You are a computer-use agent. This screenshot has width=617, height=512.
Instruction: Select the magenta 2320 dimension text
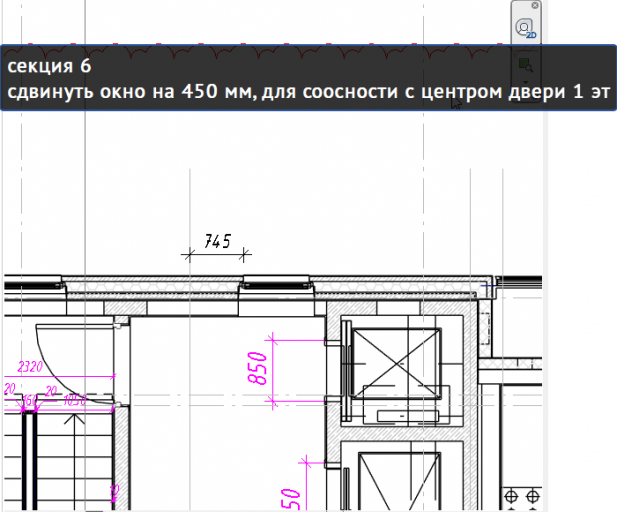click(x=30, y=367)
